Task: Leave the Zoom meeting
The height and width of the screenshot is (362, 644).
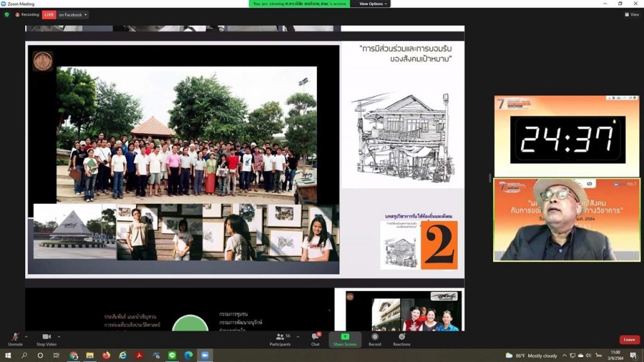Action: (x=629, y=339)
